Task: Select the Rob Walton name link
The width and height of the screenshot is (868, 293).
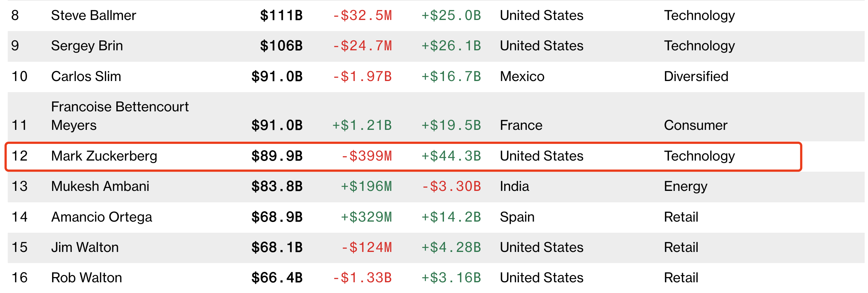Action: click(x=86, y=278)
